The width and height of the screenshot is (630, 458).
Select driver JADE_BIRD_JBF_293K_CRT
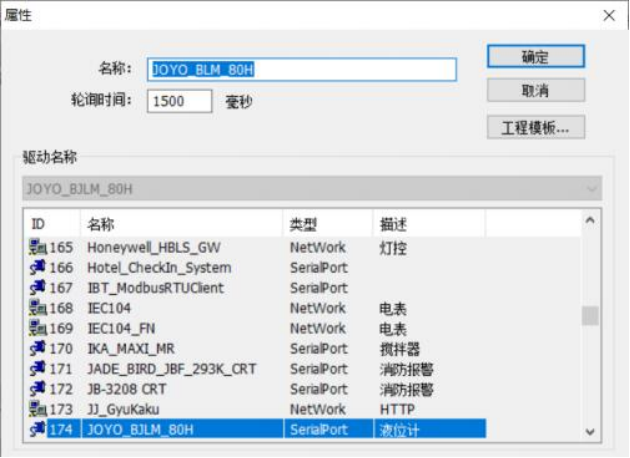pos(172,368)
